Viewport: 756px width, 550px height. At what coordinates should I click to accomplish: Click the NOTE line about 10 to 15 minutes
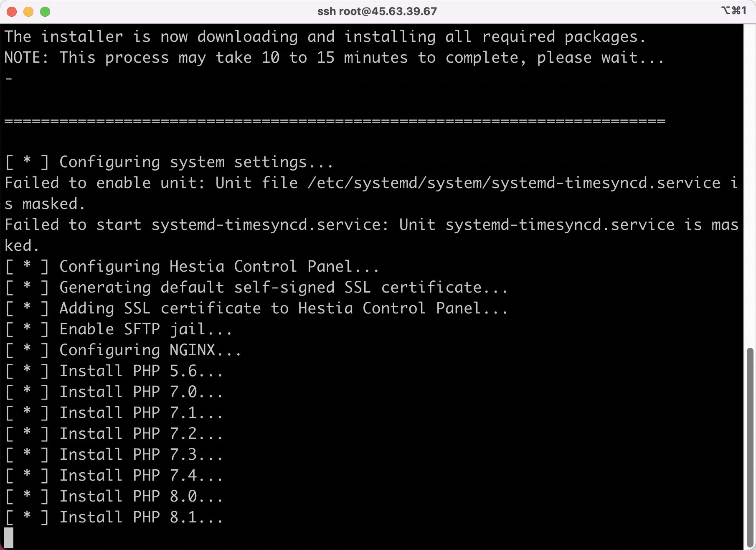[334, 58]
